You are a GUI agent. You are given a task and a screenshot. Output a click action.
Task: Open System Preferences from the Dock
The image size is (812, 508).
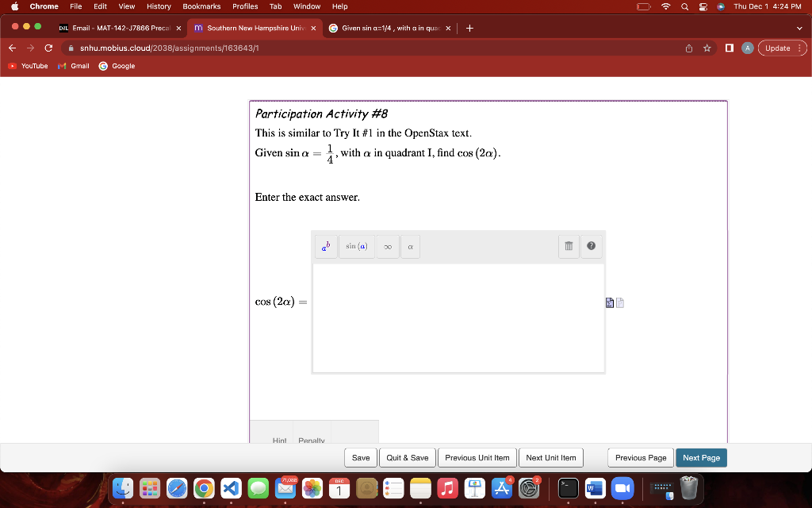[529, 488]
